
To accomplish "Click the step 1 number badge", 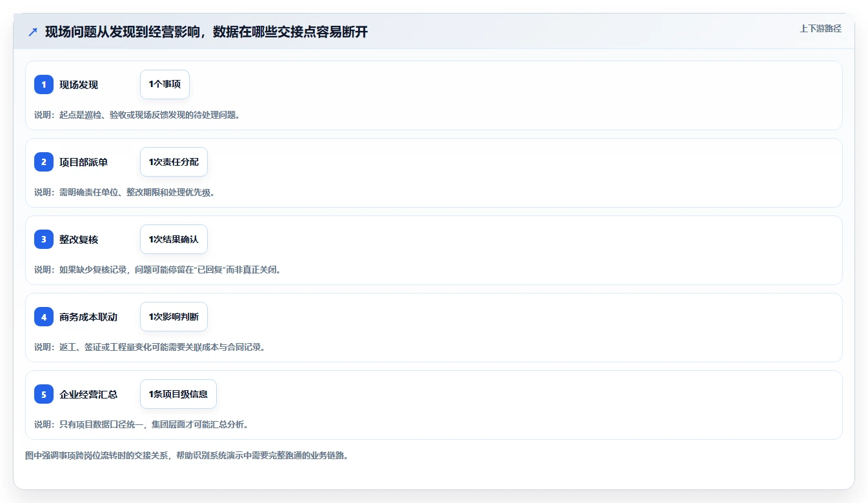I will pyautogui.click(x=44, y=84).
